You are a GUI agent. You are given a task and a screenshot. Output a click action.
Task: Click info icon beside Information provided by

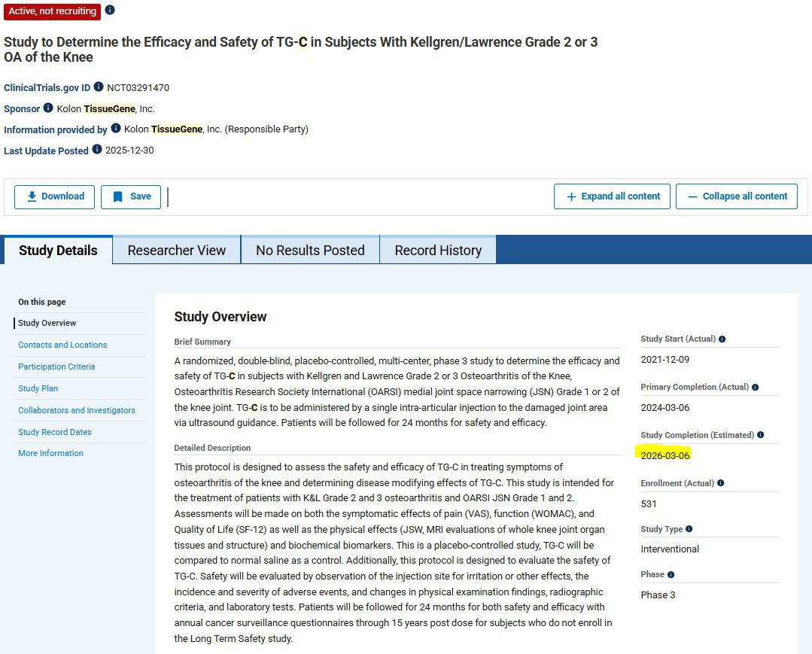pyautogui.click(x=116, y=129)
